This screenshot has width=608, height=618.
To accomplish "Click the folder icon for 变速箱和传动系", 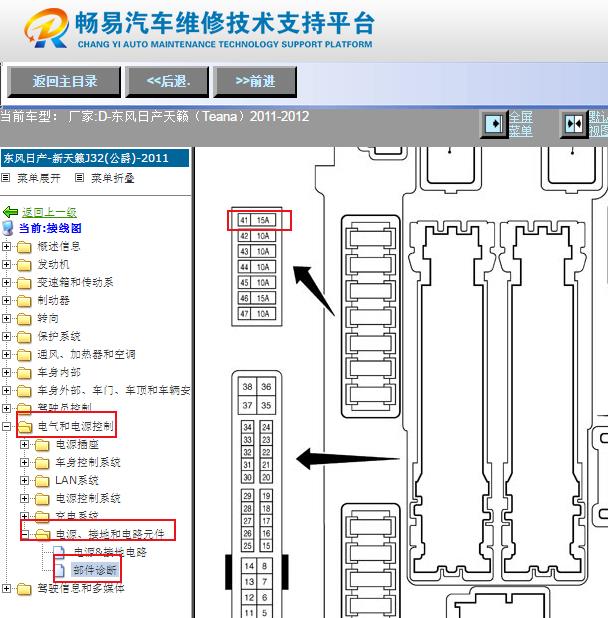I will pyautogui.click(x=24, y=283).
